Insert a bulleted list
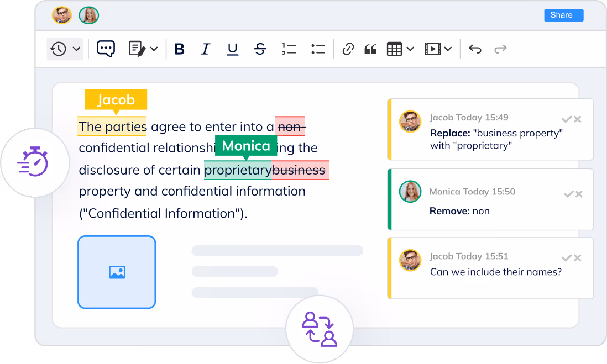 [318, 49]
